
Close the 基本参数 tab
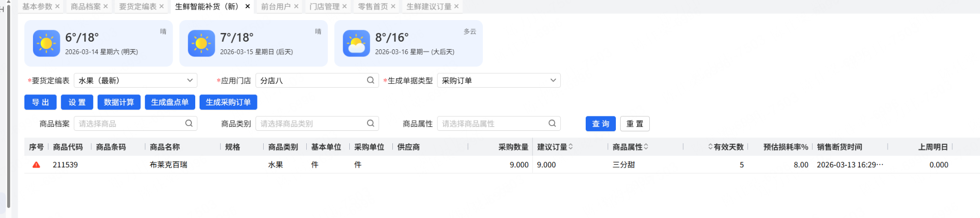click(x=57, y=6)
